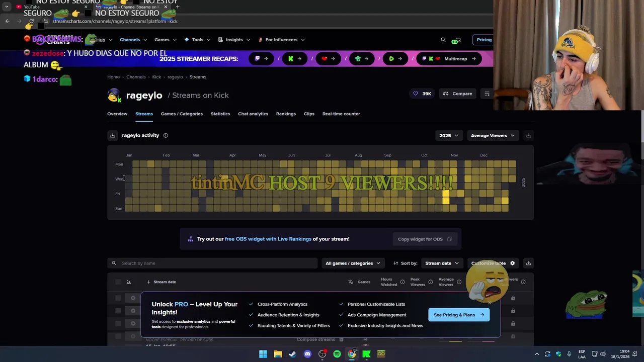Click Copy widget for OBS button
The image size is (644, 362).
pyautogui.click(x=425, y=239)
